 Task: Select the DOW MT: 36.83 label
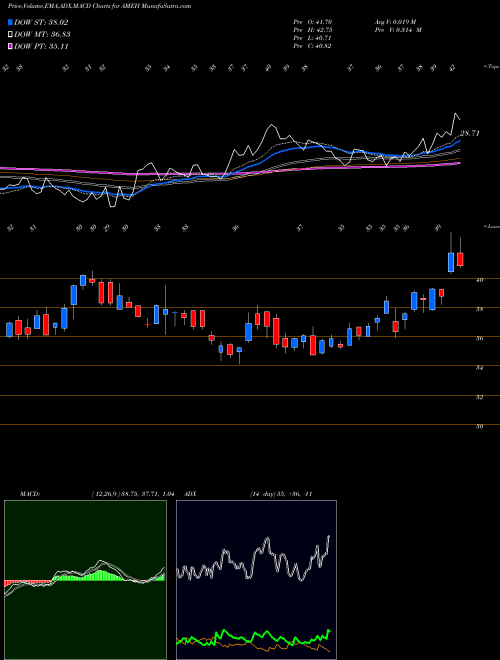click(42, 35)
